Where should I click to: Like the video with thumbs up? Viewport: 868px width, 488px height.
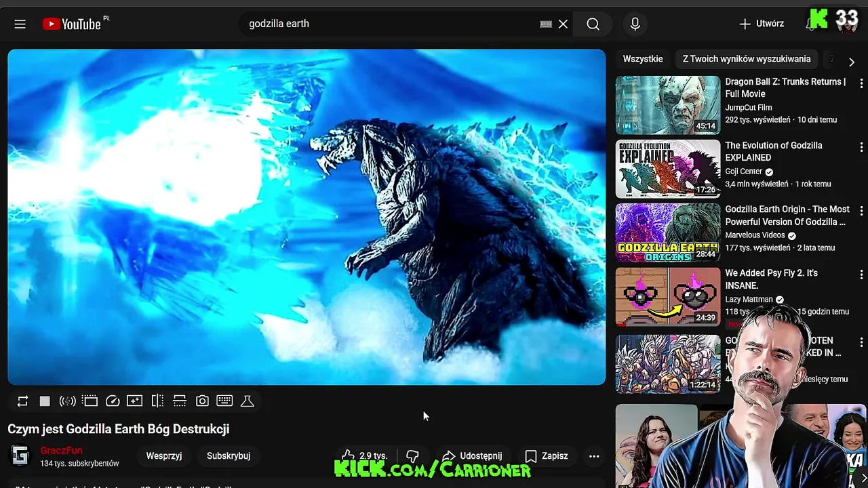coord(364,456)
